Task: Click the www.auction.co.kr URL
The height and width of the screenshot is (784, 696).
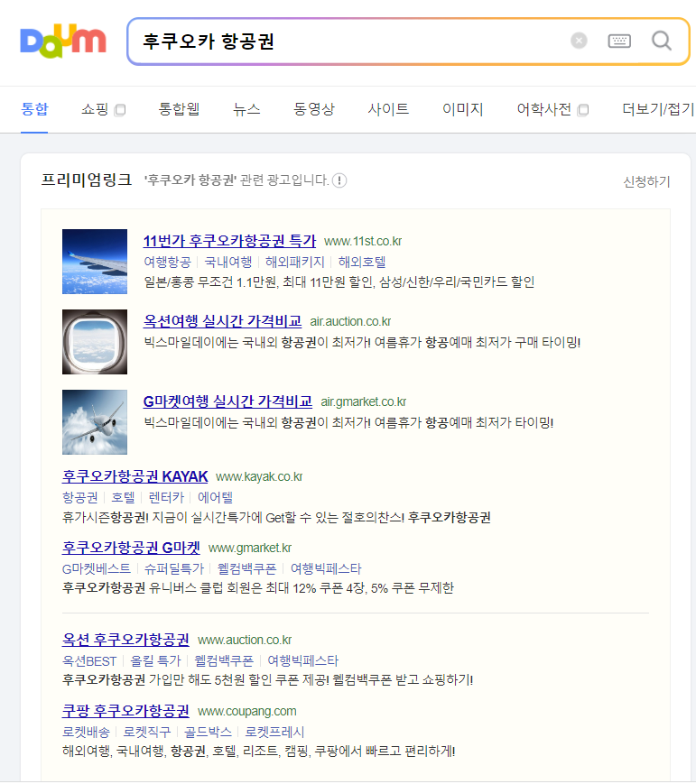Action: (x=245, y=641)
